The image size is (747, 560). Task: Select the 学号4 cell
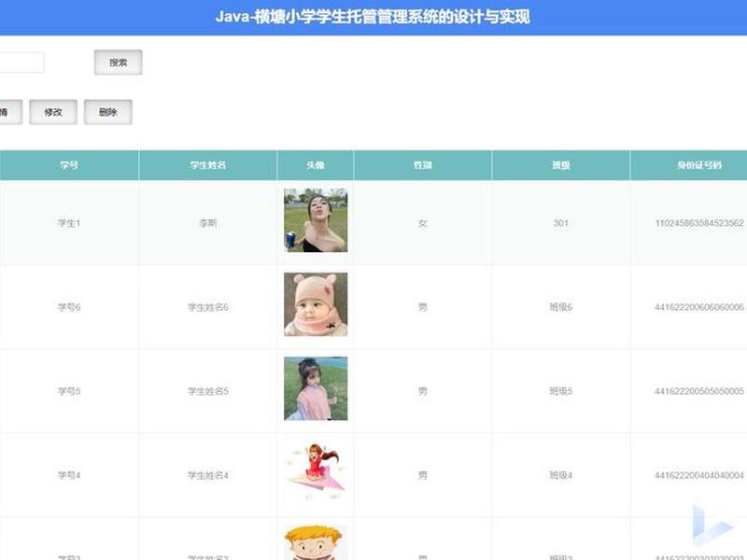coord(69,475)
